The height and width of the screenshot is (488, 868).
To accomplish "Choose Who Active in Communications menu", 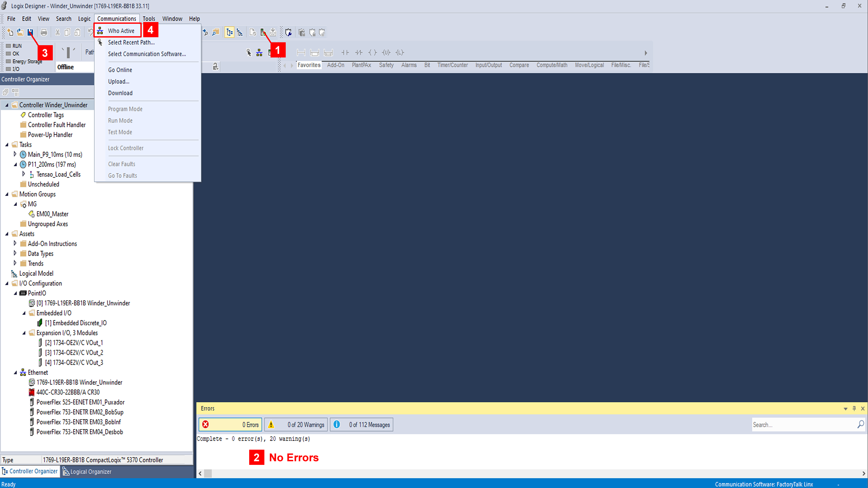I will tap(121, 31).
